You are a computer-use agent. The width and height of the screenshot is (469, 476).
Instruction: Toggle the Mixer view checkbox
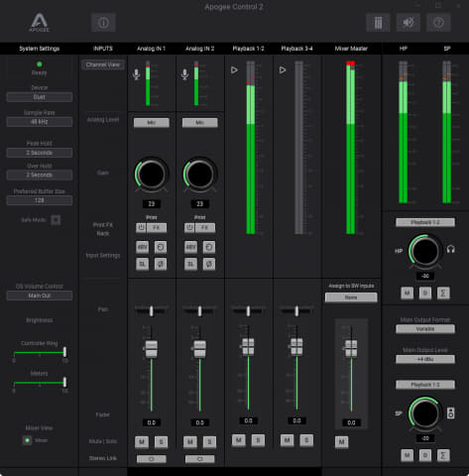28,440
